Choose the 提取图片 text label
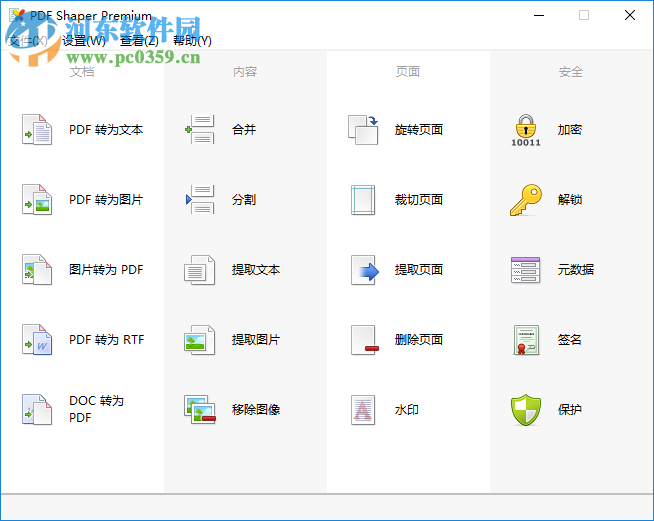The width and height of the screenshot is (654, 521). coord(256,340)
